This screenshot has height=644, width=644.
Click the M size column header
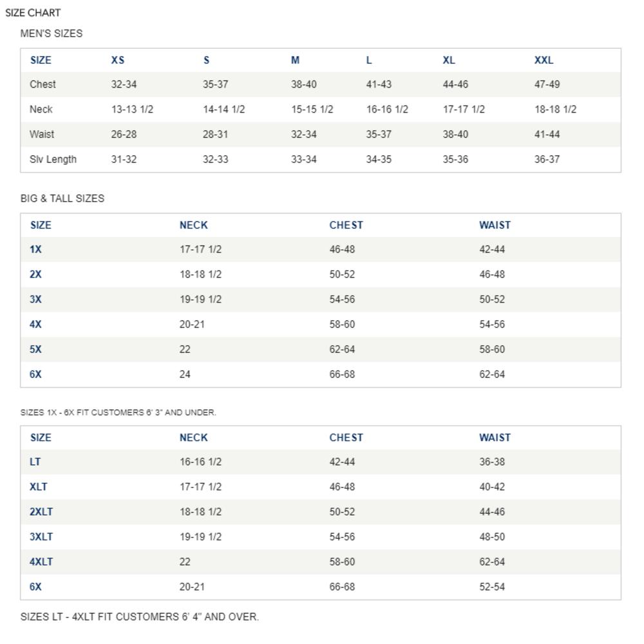[295, 60]
